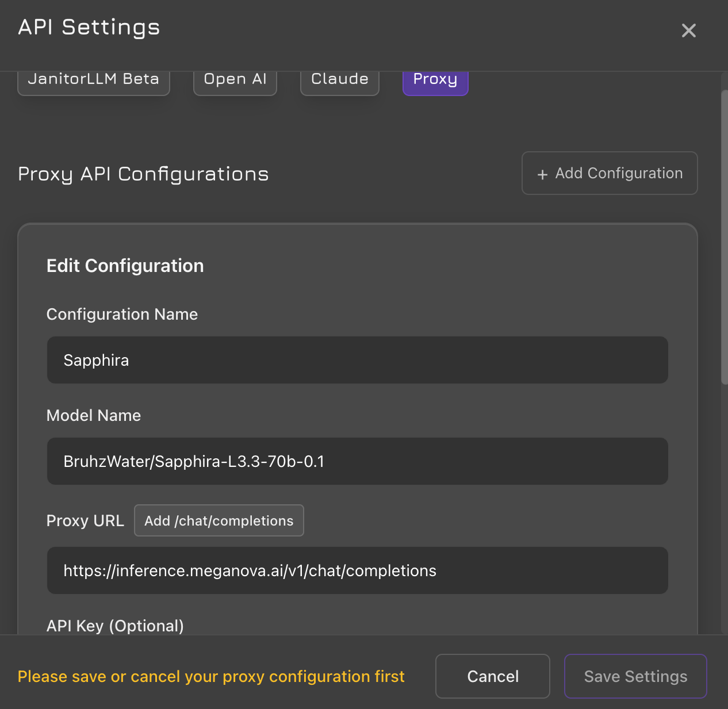Switch to the Claude tab
Image resolution: width=728 pixels, height=709 pixels.
pyautogui.click(x=339, y=79)
